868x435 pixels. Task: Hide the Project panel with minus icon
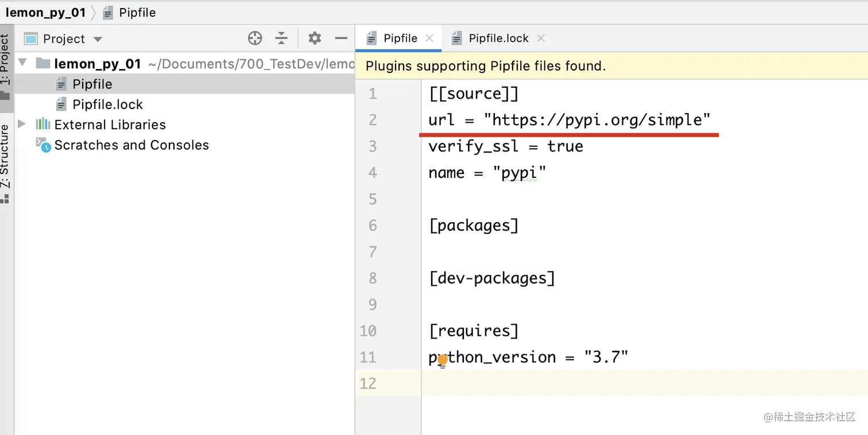[x=342, y=38]
